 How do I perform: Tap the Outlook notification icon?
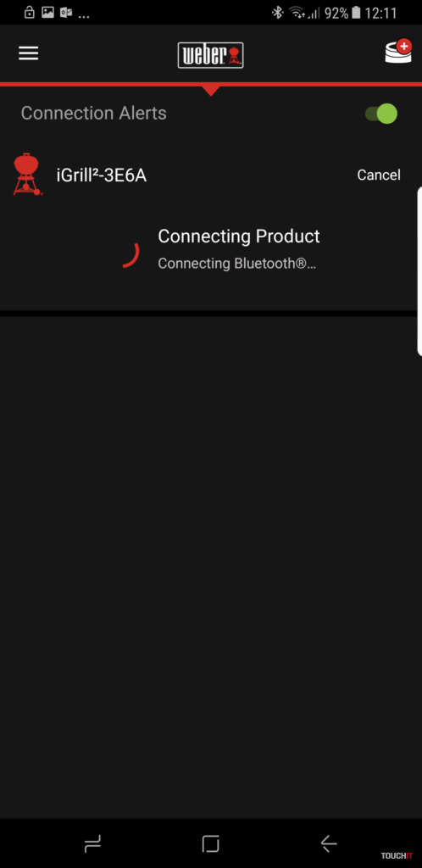(66, 12)
